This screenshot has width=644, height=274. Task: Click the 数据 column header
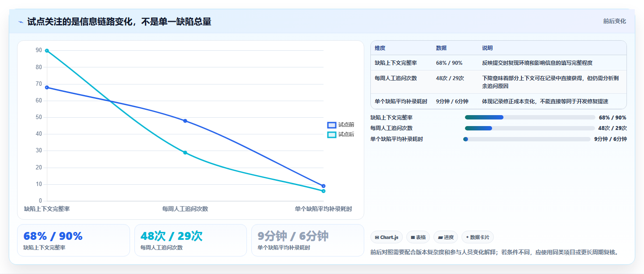pos(441,48)
